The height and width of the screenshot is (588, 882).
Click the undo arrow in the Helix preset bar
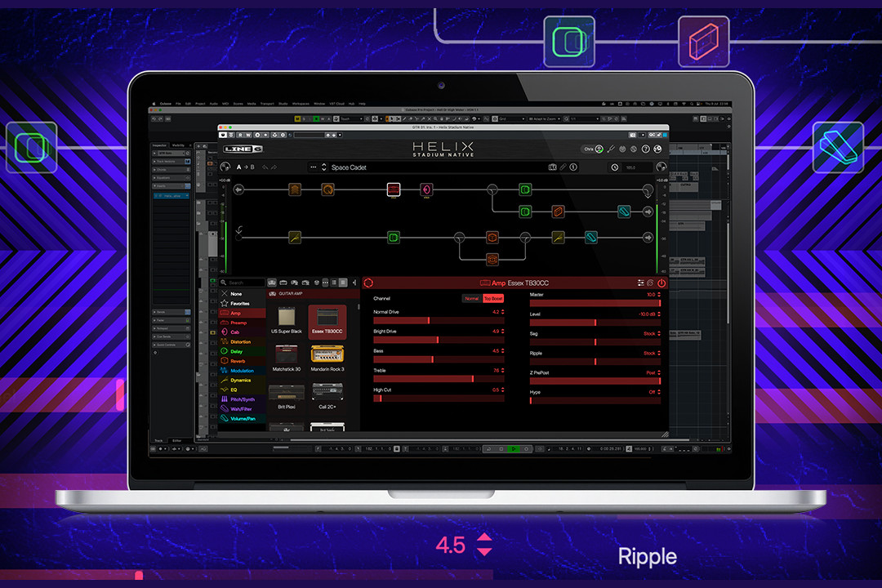coord(265,167)
